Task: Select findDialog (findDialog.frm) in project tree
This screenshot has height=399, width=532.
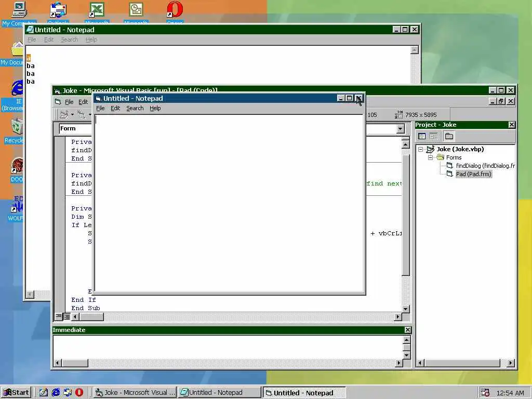Action: tap(485, 166)
